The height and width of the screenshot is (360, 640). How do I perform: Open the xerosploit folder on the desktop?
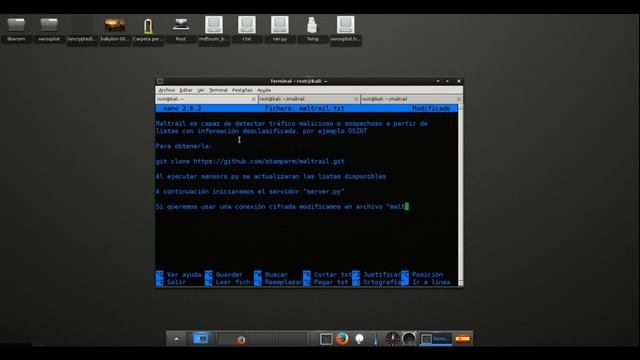click(49, 29)
